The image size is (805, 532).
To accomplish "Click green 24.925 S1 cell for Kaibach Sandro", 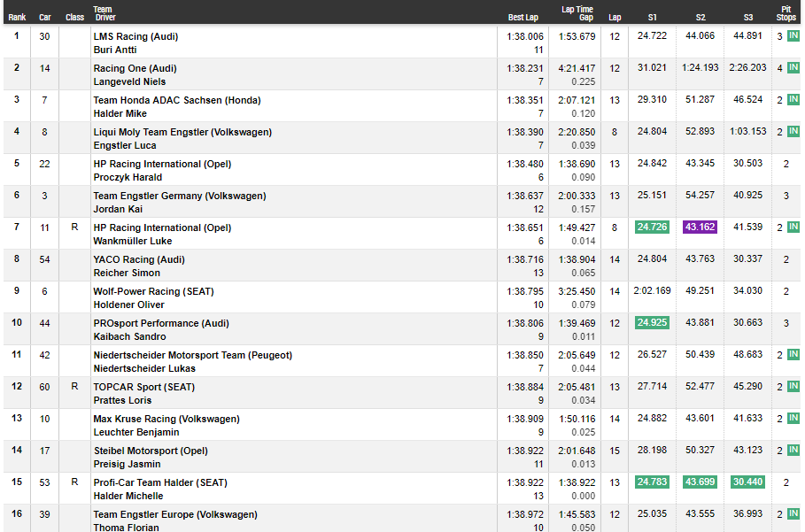I will click(x=652, y=323).
